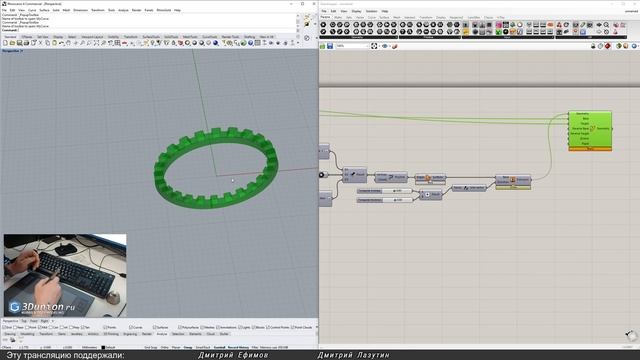Toggle the Perp osnap checkbox
This screenshot has width=640, height=360.
pyautogui.click(x=71, y=327)
